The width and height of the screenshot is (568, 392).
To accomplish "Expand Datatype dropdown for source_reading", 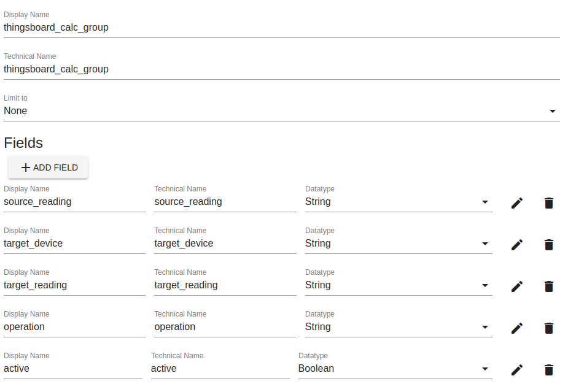I will (398, 202).
